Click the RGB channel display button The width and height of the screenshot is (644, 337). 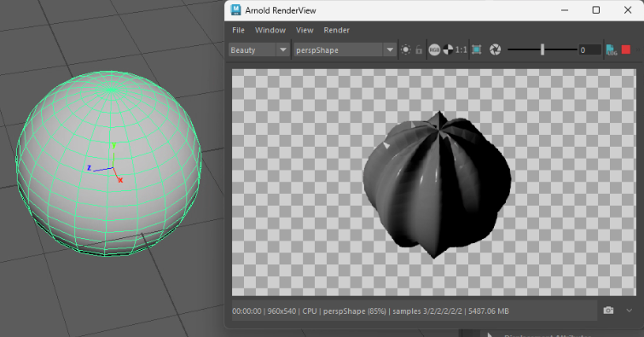(x=434, y=49)
